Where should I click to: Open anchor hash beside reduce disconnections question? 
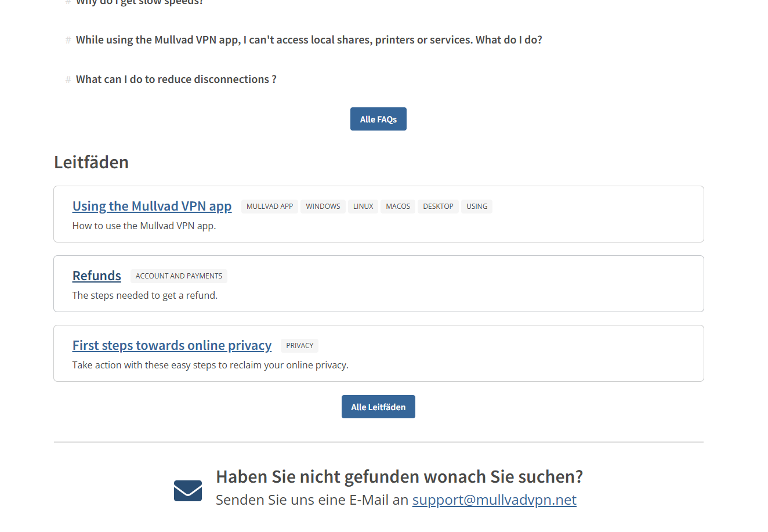click(x=68, y=79)
